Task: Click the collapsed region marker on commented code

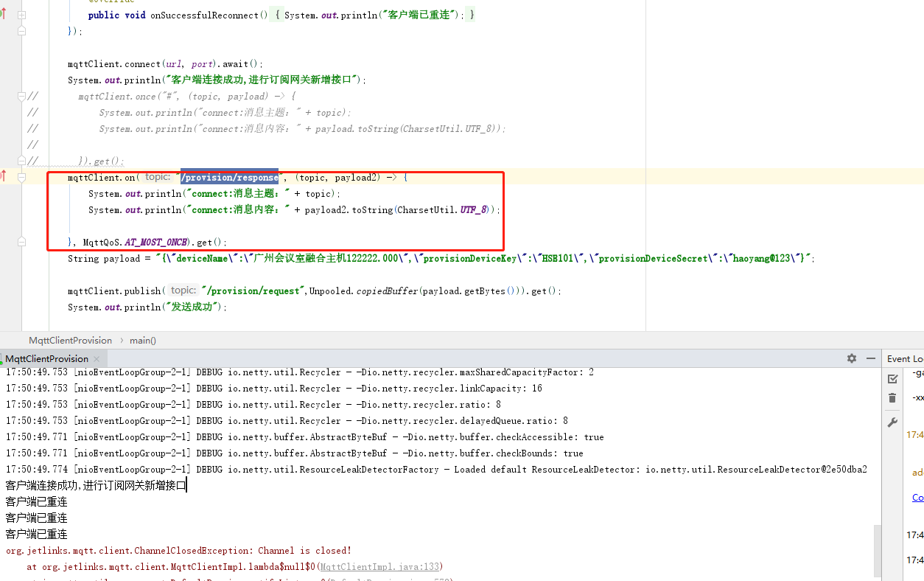Action: pos(21,161)
